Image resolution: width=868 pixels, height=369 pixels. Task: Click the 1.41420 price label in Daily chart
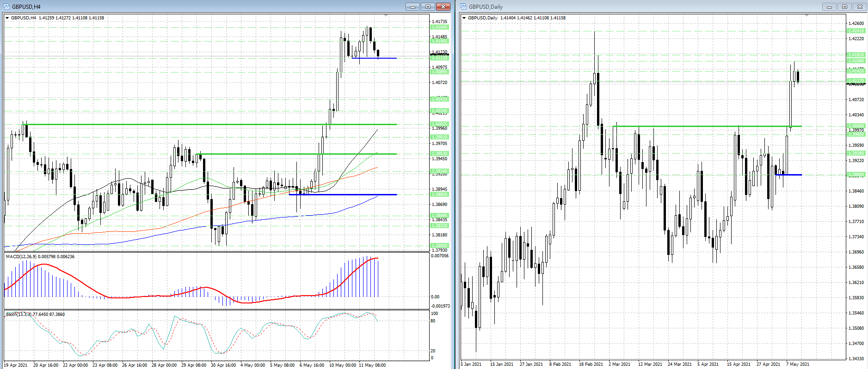pyautogui.click(x=856, y=71)
